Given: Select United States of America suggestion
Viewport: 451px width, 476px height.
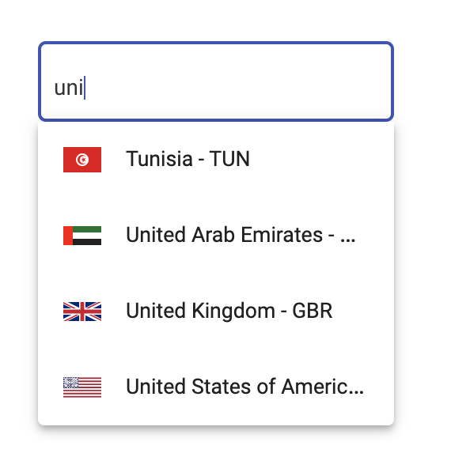Looking at the screenshot, I should (x=216, y=387).
